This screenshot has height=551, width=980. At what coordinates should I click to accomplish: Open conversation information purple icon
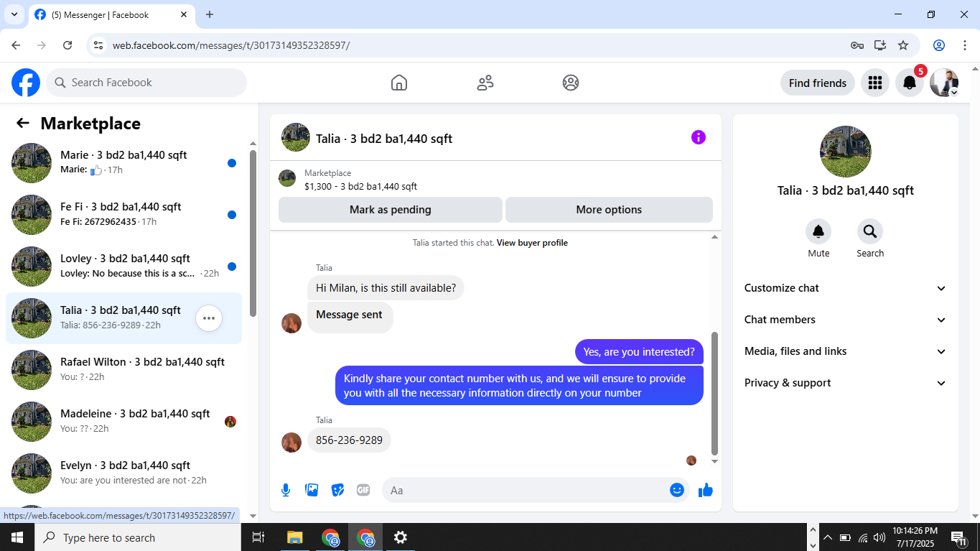point(699,137)
